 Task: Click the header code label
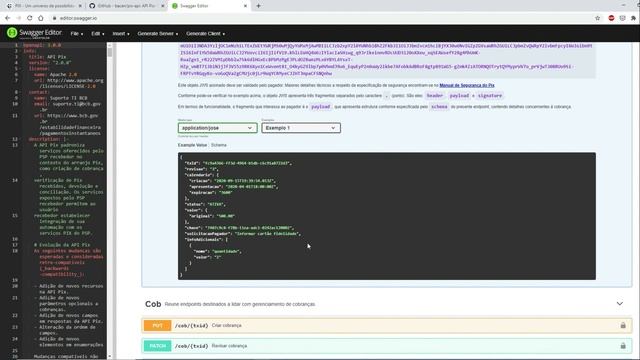[x=434, y=96]
